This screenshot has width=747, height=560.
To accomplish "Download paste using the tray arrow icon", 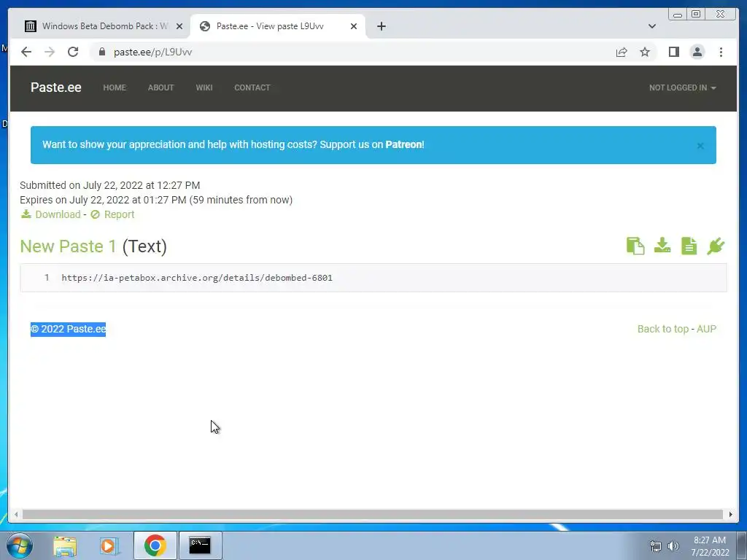I will click(x=662, y=246).
